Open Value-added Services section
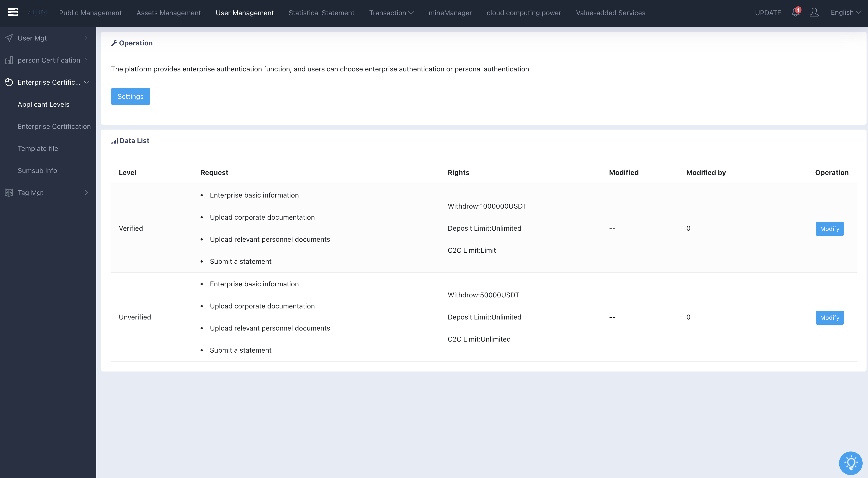The image size is (868, 478). (x=610, y=13)
